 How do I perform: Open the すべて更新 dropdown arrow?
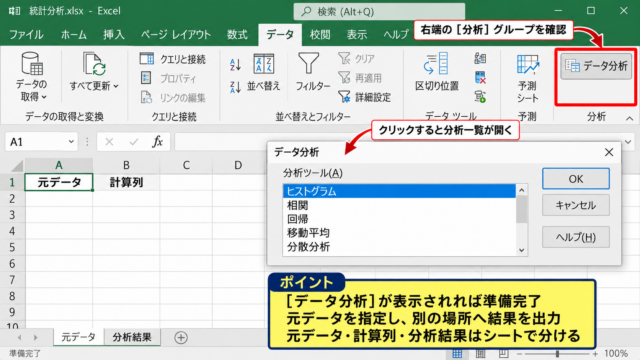[116, 86]
